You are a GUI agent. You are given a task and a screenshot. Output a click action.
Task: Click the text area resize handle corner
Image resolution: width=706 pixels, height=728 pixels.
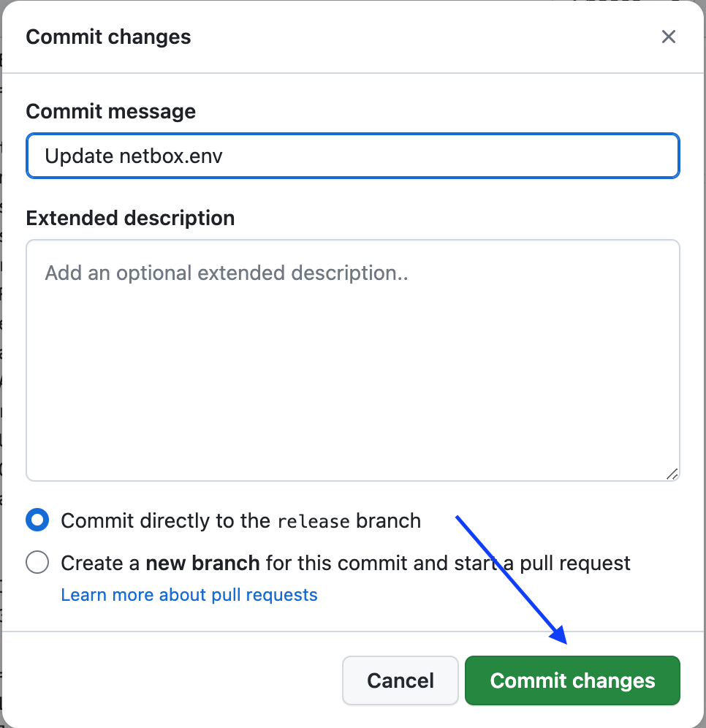[672, 473]
